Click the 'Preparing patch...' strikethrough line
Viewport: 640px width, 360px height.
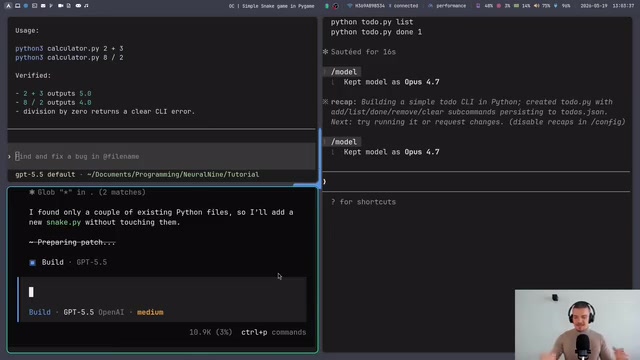pos(72,242)
